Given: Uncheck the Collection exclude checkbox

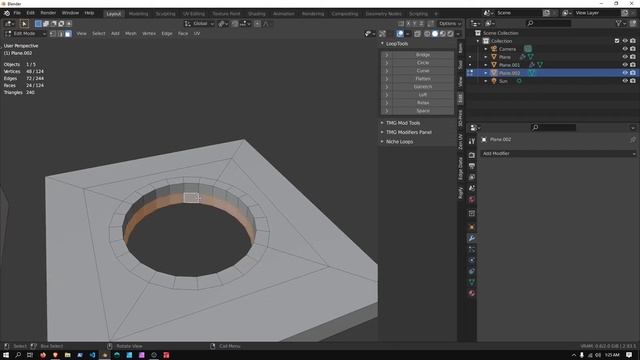Looking at the screenshot, I should (x=617, y=41).
